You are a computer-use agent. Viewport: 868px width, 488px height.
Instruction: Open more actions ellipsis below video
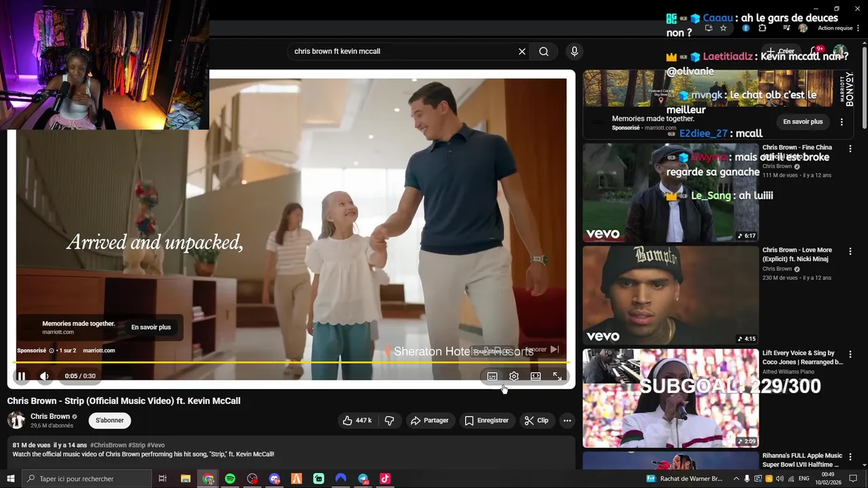click(x=568, y=420)
